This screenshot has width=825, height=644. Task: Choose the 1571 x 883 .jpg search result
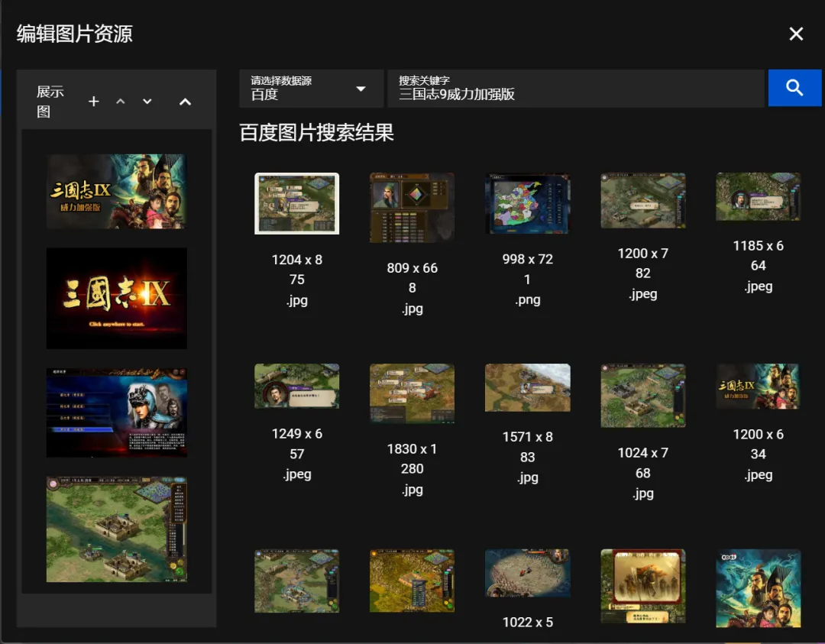(527, 388)
